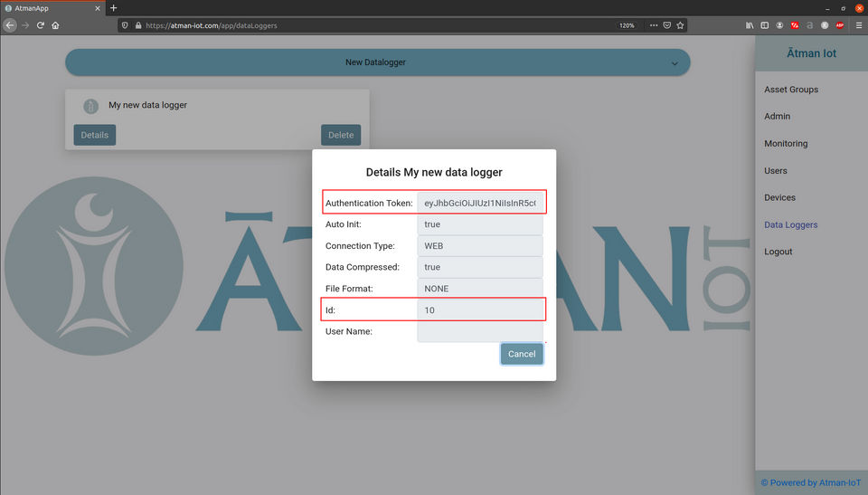Click the 'User Name:' label
Image resolution: width=868 pixels, height=495 pixels.
(x=349, y=331)
